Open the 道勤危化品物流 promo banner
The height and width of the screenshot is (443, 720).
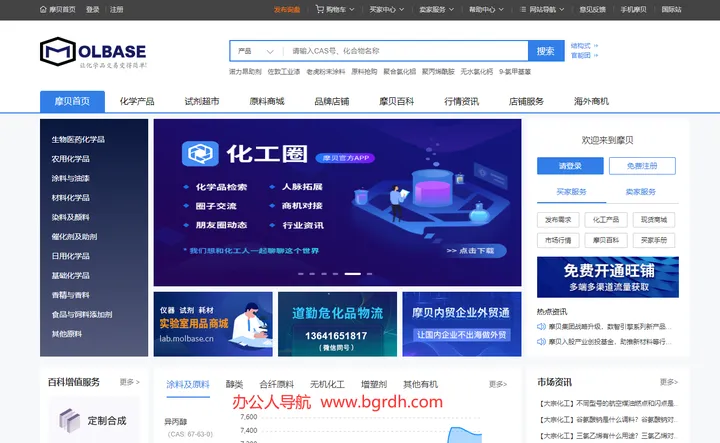click(x=338, y=324)
